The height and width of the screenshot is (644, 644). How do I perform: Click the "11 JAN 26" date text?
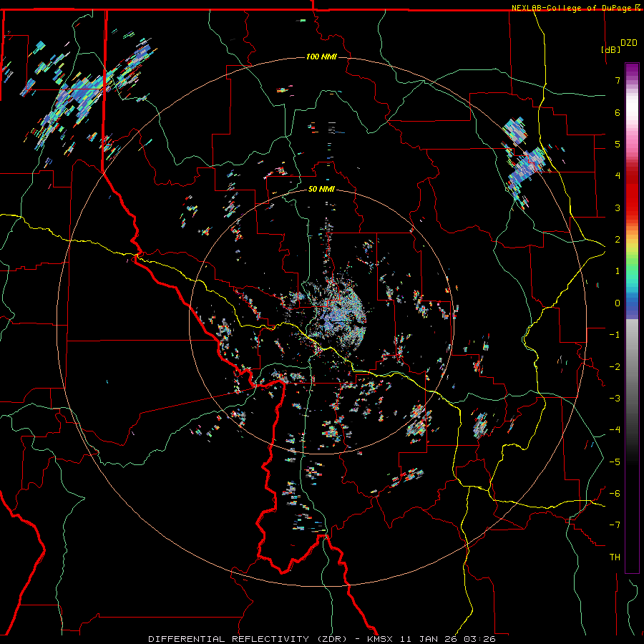pos(429,639)
